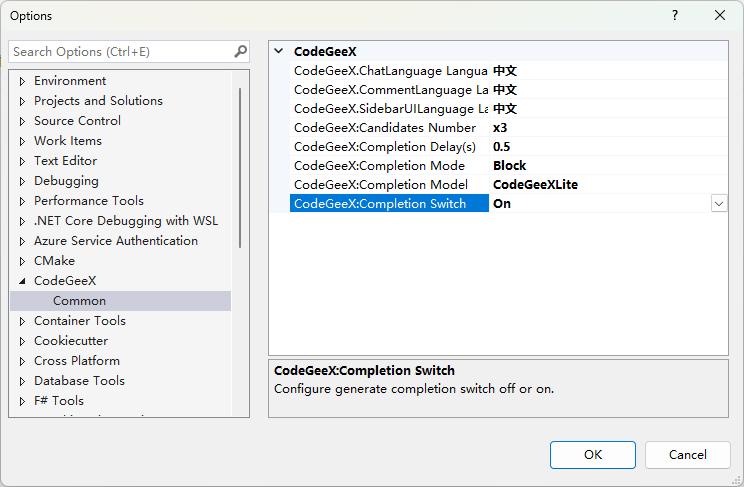The image size is (744, 487).
Task: Expand the Work Items node arrow
Action: pyautogui.click(x=22, y=141)
